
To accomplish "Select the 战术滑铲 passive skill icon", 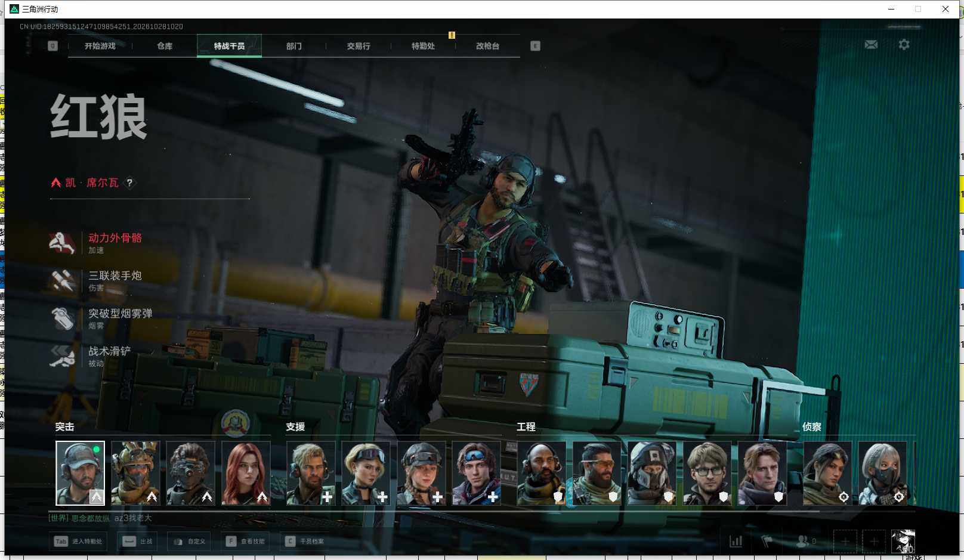I will tap(62, 355).
